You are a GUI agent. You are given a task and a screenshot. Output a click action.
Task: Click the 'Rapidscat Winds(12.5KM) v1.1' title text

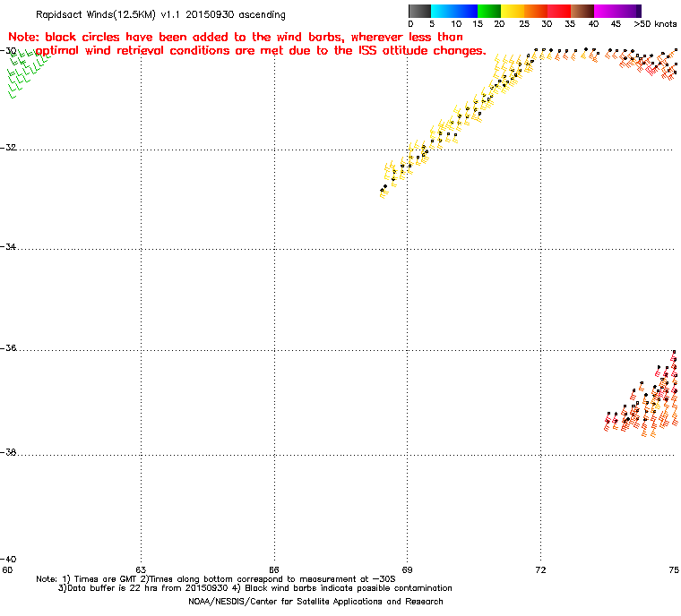click(108, 14)
